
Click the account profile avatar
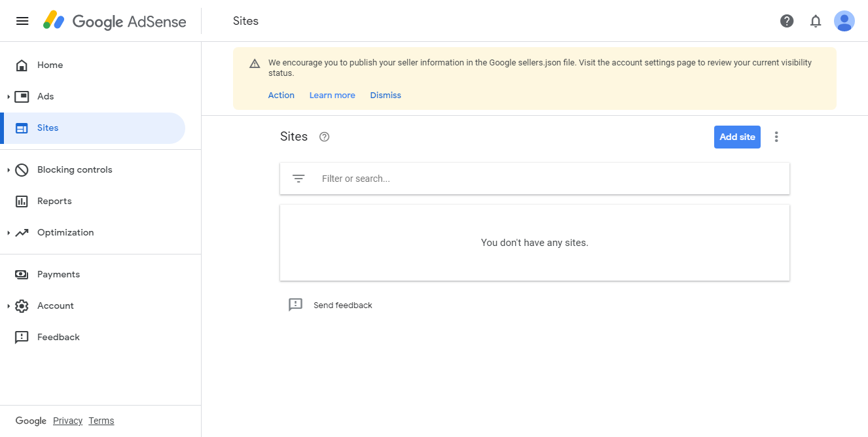[x=844, y=20]
